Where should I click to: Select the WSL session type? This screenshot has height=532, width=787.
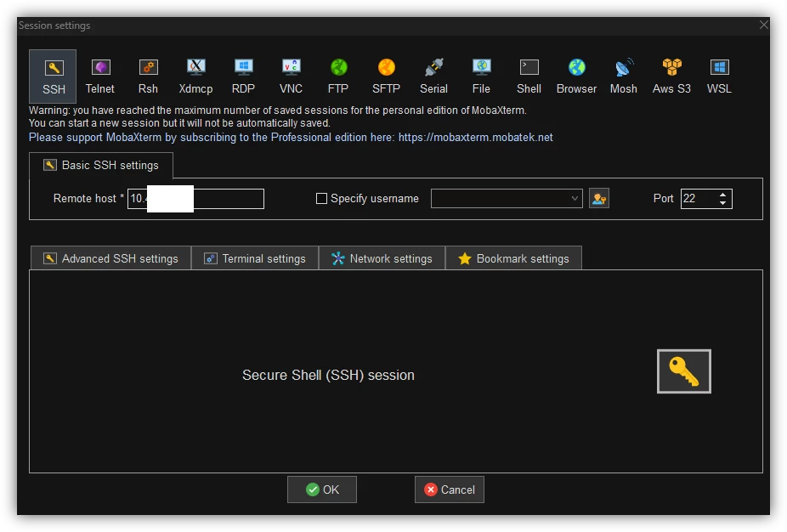point(719,76)
